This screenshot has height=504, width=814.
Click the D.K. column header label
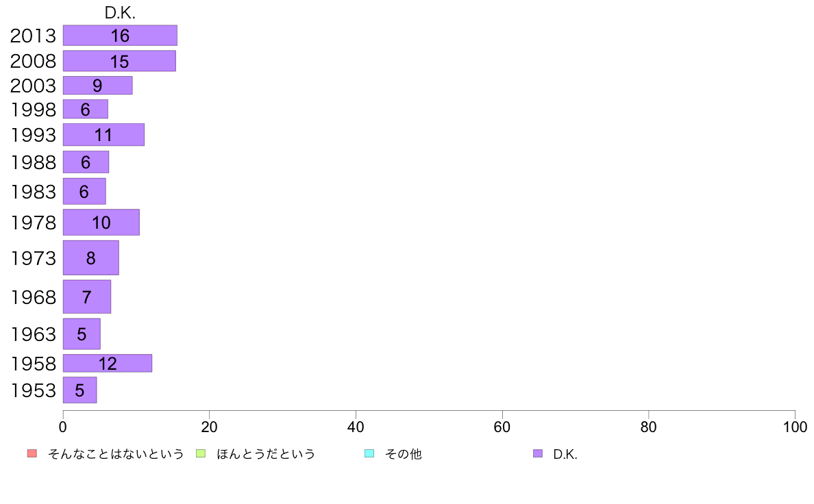(120, 13)
